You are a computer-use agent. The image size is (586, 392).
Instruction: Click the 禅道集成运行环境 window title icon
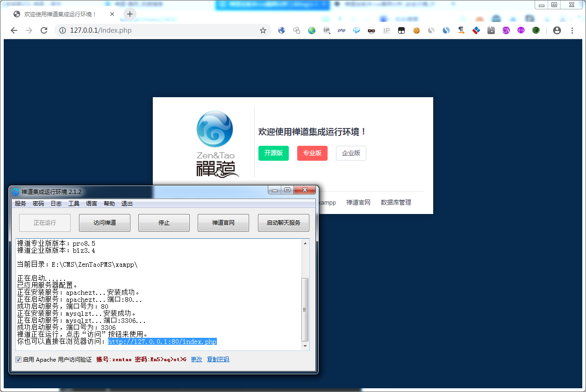(15, 192)
